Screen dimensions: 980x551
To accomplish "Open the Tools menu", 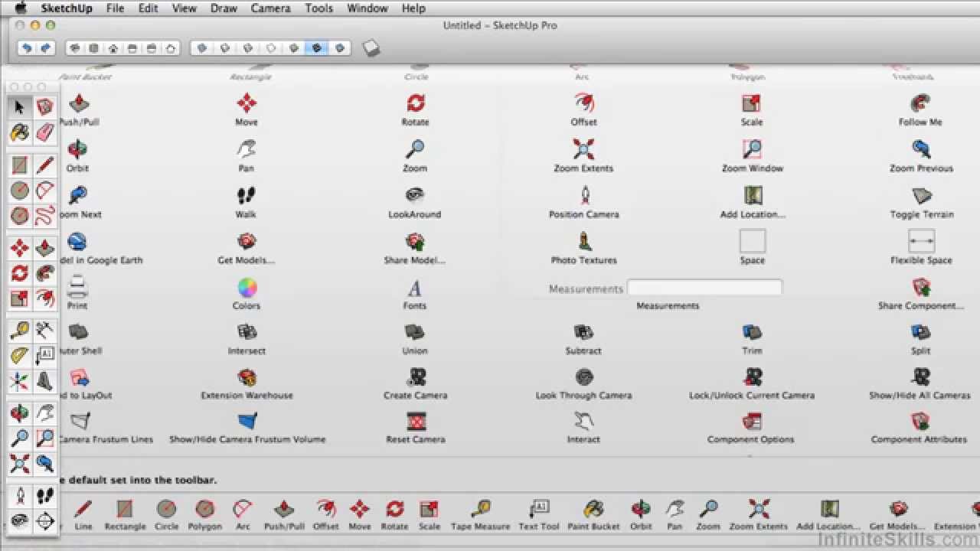I will tap(318, 8).
